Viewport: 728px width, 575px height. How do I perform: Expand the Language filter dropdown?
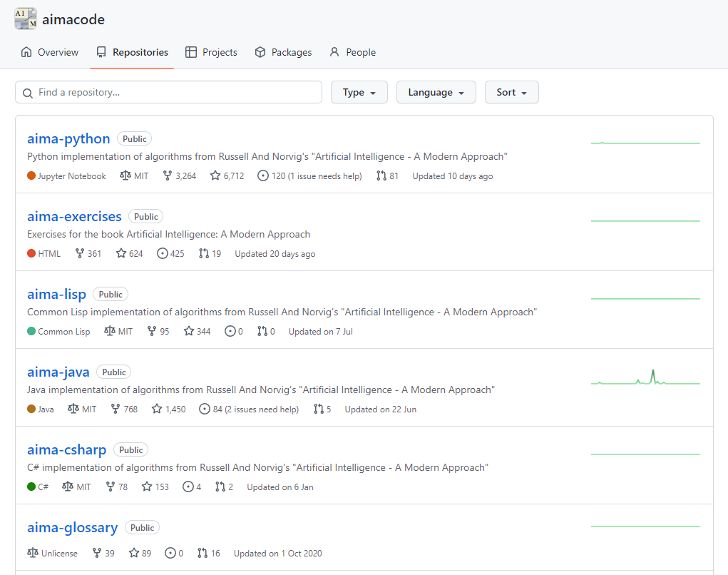point(436,92)
